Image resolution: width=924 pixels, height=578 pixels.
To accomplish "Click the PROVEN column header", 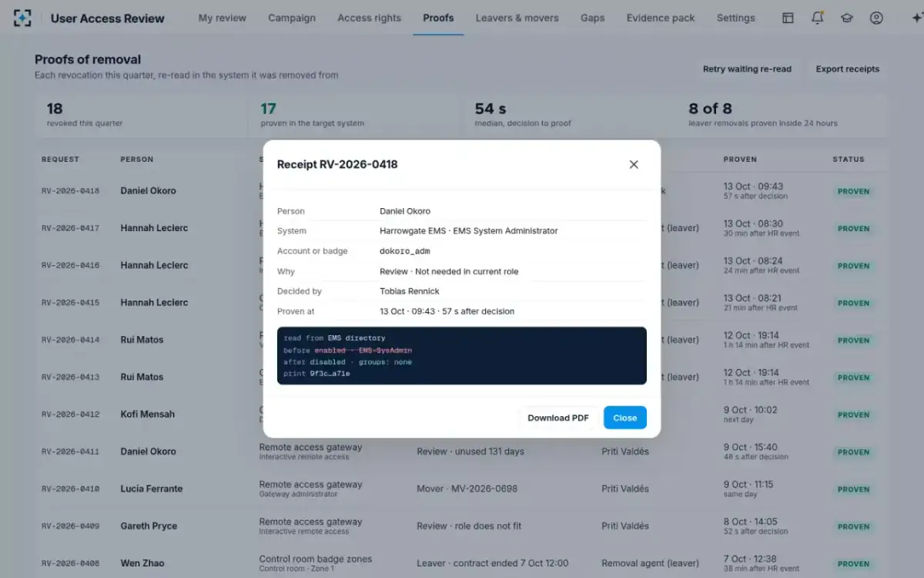I will [740, 160].
